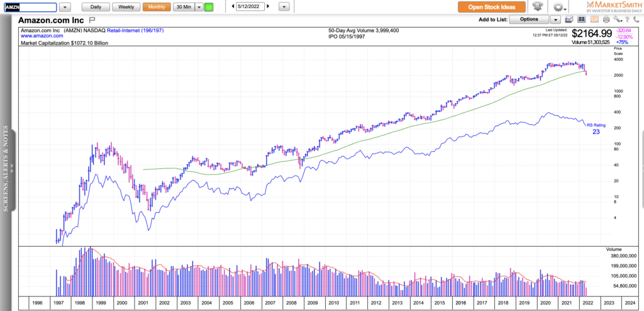Go to previous date with left arrow
The width and height of the screenshot is (644, 311).
point(233,6)
